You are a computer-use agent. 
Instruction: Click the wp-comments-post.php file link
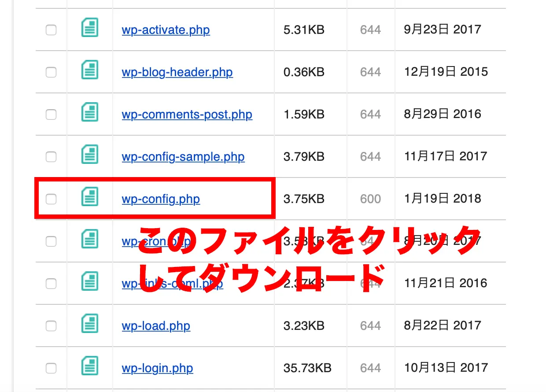coord(187,115)
